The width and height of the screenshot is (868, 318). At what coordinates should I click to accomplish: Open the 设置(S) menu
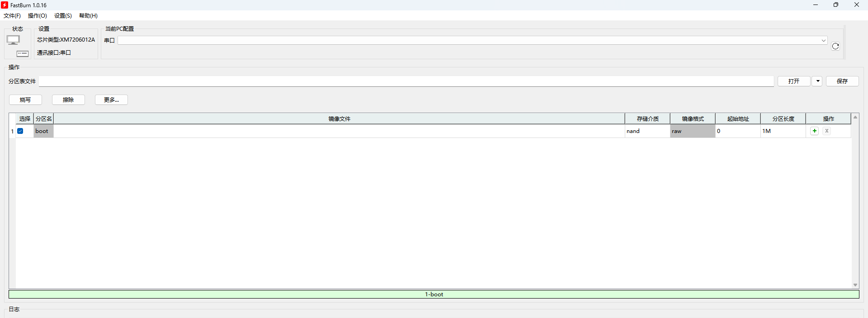63,16
